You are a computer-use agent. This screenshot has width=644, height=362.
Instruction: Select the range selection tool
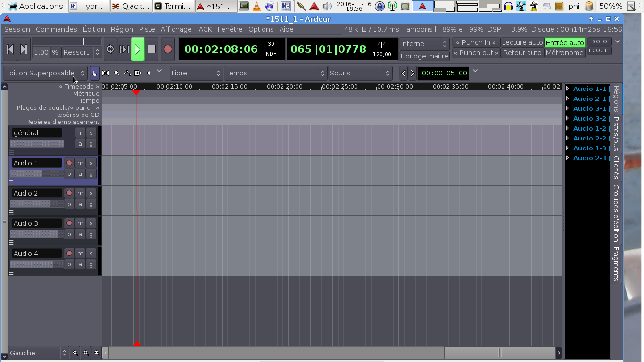pyautogui.click(x=106, y=73)
